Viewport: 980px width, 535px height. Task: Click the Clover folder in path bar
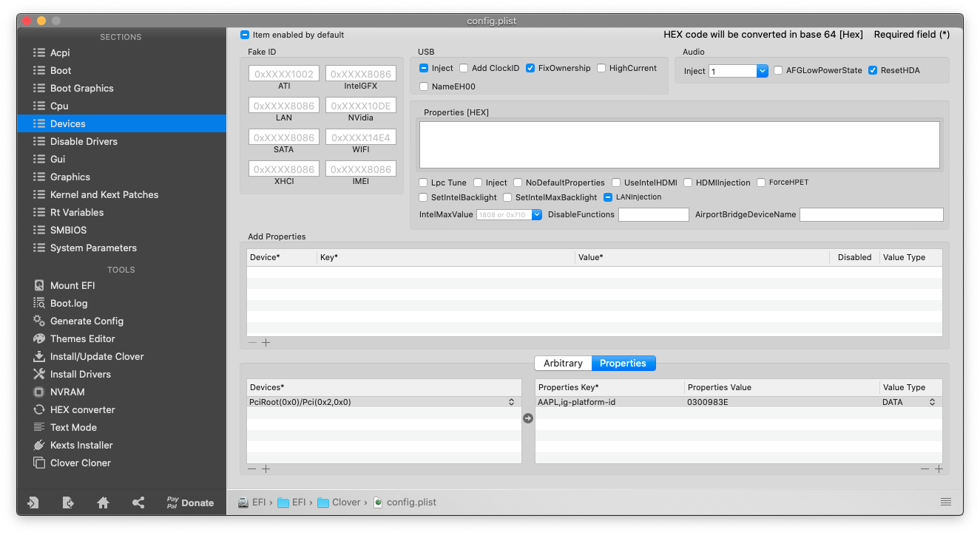click(x=339, y=502)
